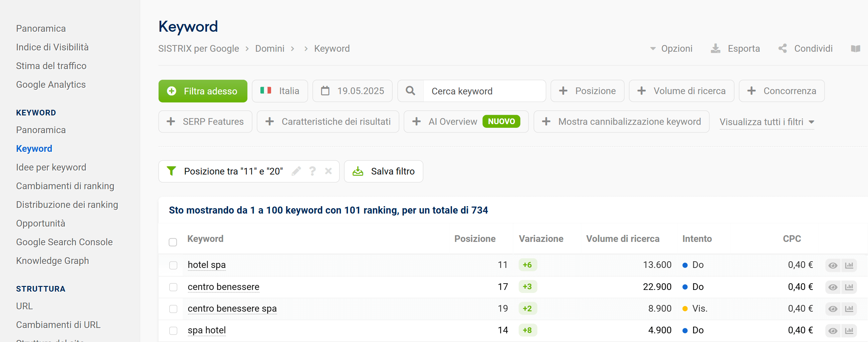The image size is (868, 342).
Task: Click the NUOVO badge on AI Overview
Action: (501, 121)
